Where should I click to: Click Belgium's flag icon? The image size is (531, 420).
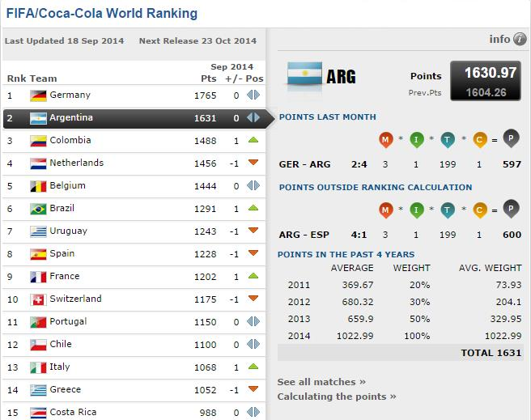38,186
